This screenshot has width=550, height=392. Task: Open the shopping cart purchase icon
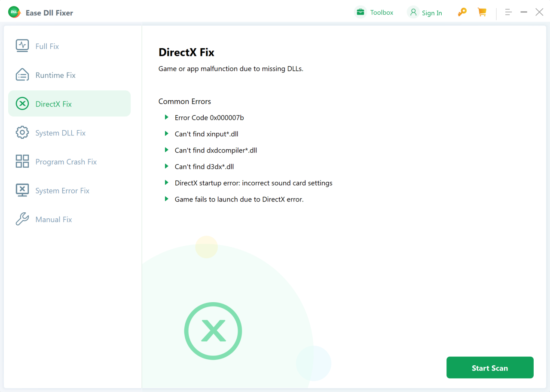482,12
